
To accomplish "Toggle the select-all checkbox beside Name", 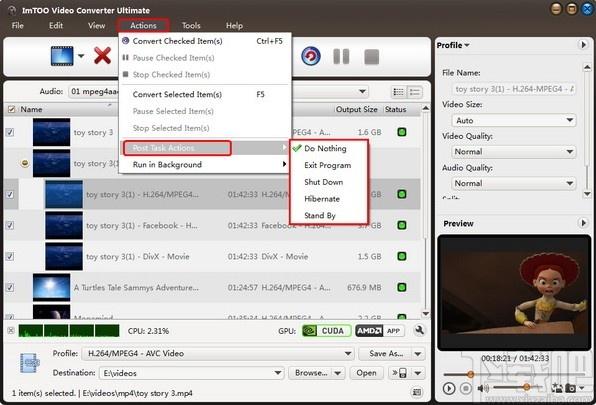I will pos(11,109).
